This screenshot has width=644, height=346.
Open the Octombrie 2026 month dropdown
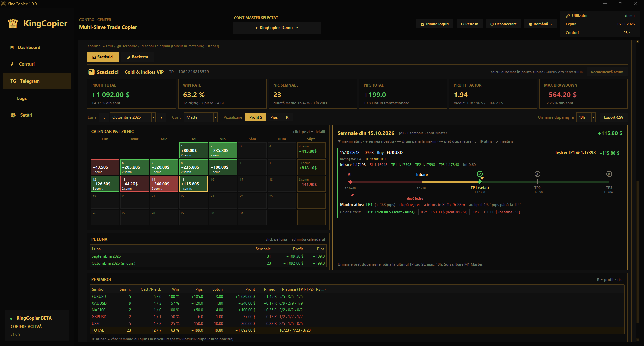coord(133,117)
